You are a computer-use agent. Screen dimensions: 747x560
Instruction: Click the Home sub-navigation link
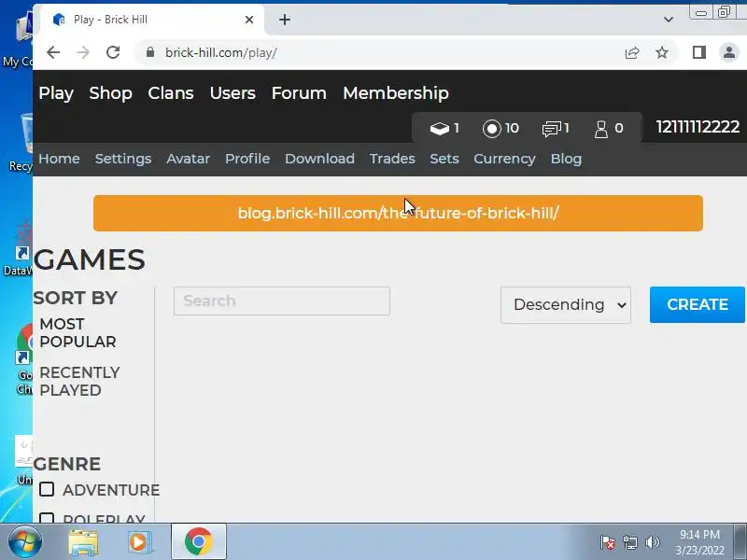59,159
